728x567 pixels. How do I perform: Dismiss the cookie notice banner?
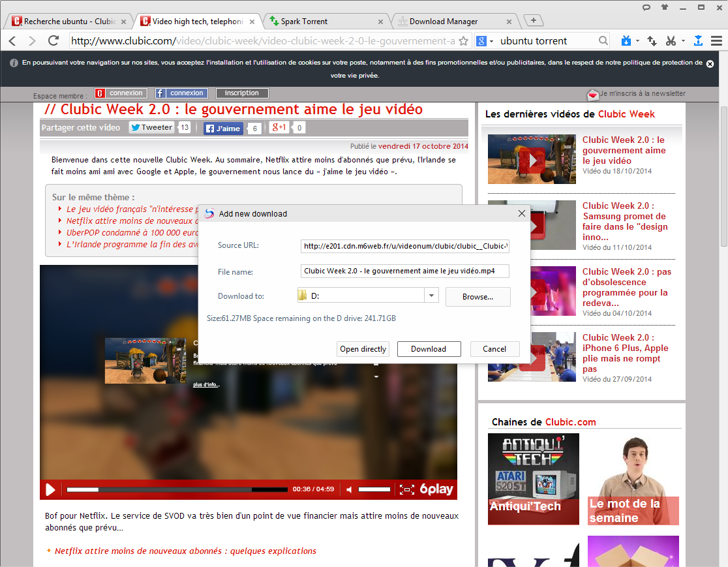pos(710,64)
